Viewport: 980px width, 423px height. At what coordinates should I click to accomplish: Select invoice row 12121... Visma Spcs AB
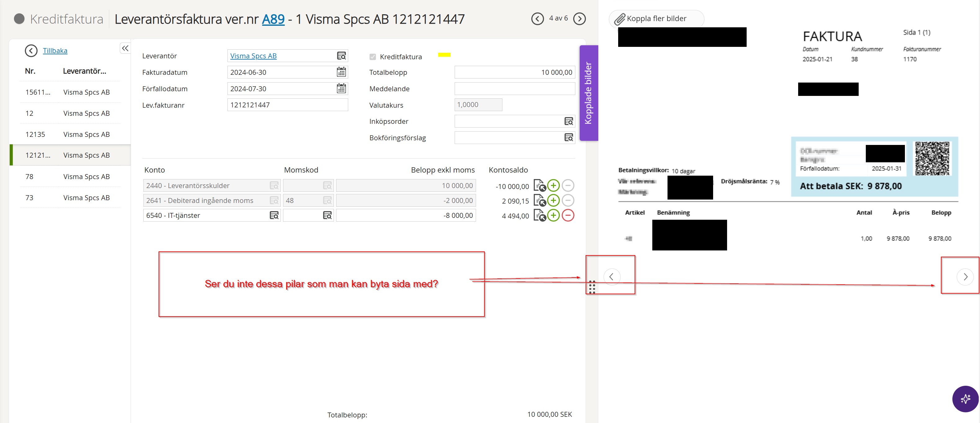pyautogui.click(x=70, y=155)
